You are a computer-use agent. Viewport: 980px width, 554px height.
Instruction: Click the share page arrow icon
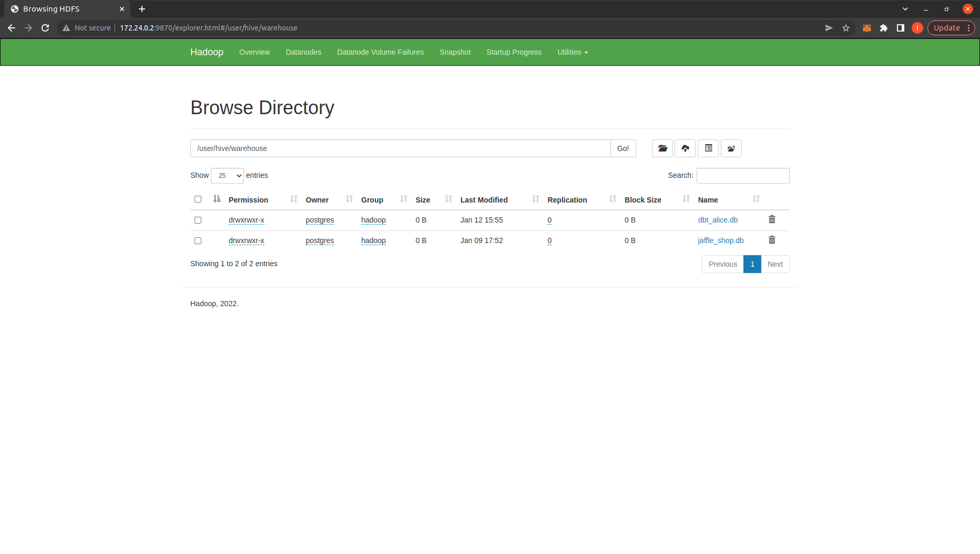click(x=829, y=28)
